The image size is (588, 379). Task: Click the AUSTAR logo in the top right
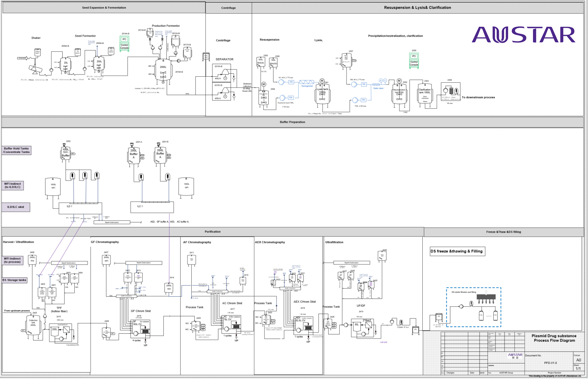point(523,35)
